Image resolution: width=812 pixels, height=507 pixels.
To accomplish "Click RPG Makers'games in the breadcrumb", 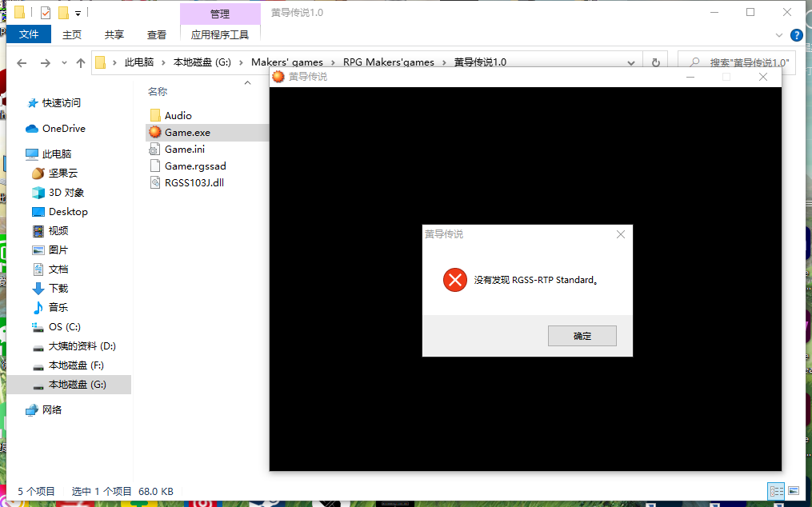I will [388, 62].
